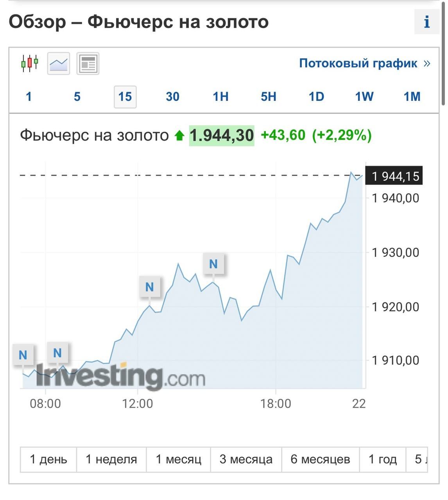Open the leftmost news marker N
The height and width of the screenshot is (500, 448).
pyautogui.click(x=23, y=355)
